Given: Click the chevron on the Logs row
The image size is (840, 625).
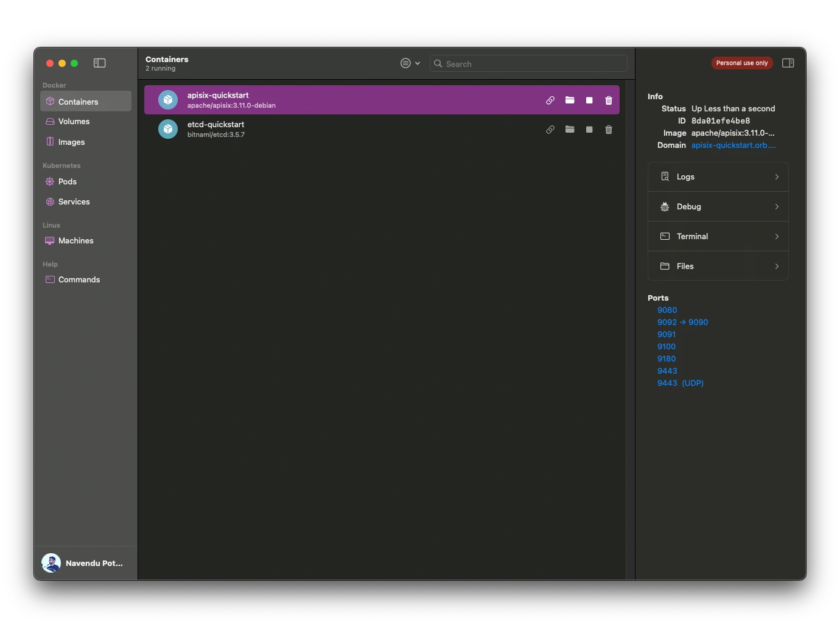Looking at the screenshot, I should [x=777, y=176].
